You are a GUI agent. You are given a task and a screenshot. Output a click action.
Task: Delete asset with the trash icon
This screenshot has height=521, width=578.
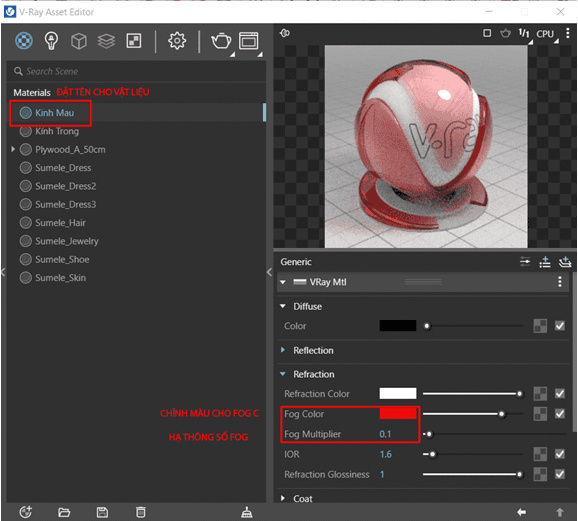click(140, 512)
